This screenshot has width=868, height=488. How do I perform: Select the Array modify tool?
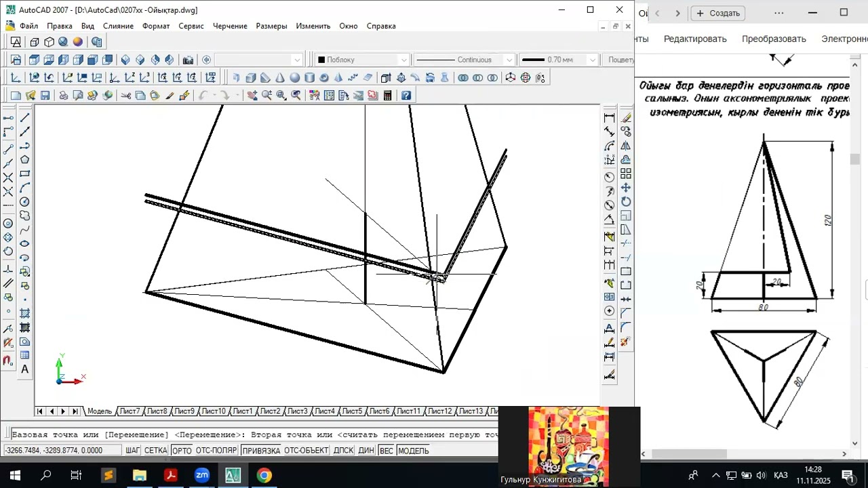(x=626, y=174)
